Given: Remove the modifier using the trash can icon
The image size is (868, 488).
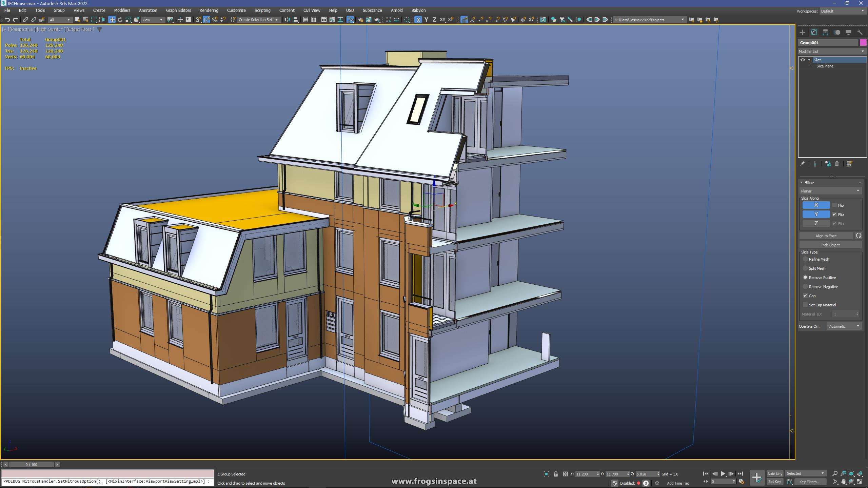Looking at the screenshot, I should click(837, 164).
